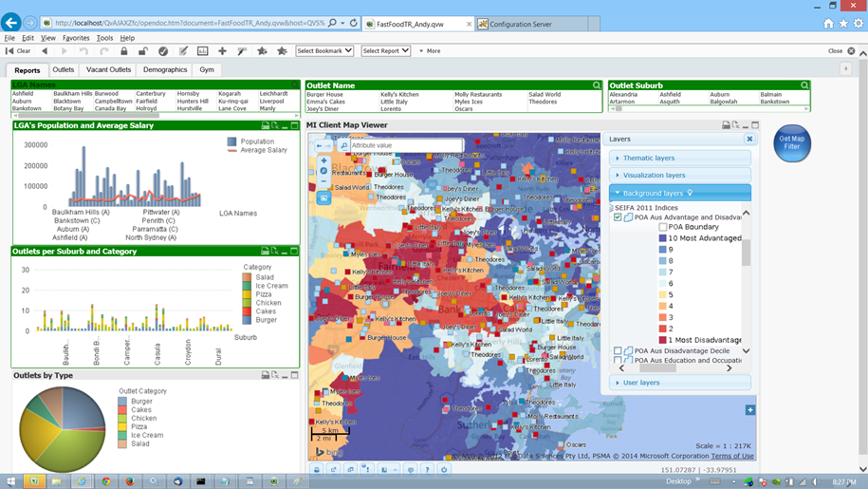Click the Lock selections padlock icon

coord(124,51)
